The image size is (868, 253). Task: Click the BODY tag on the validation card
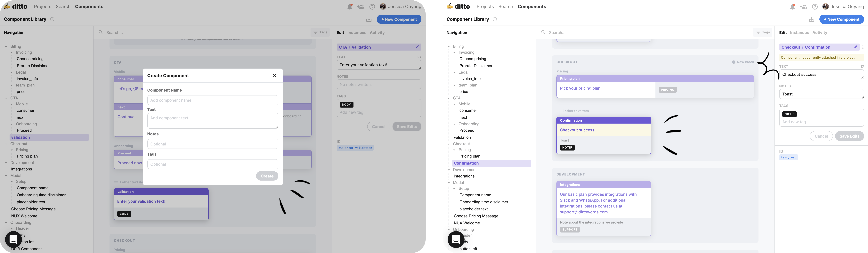[124, 214]
